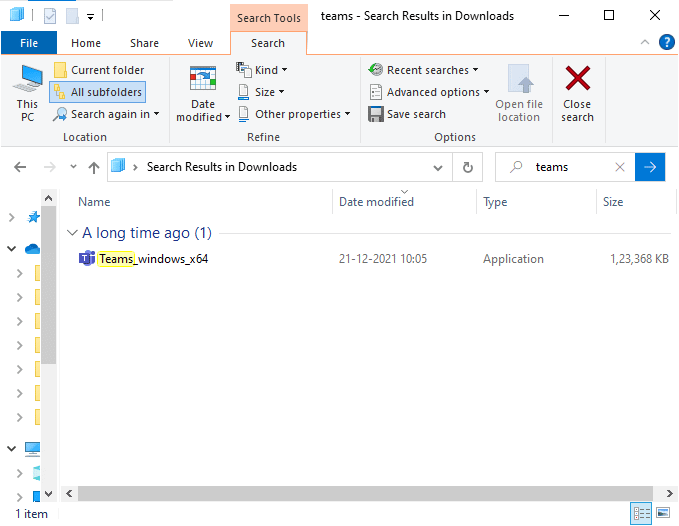Click the search results icon in title bar

coord(16,15)
